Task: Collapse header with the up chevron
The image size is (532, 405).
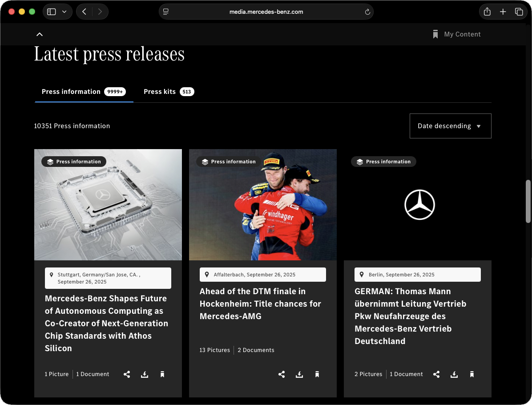Action: [40, 34]
